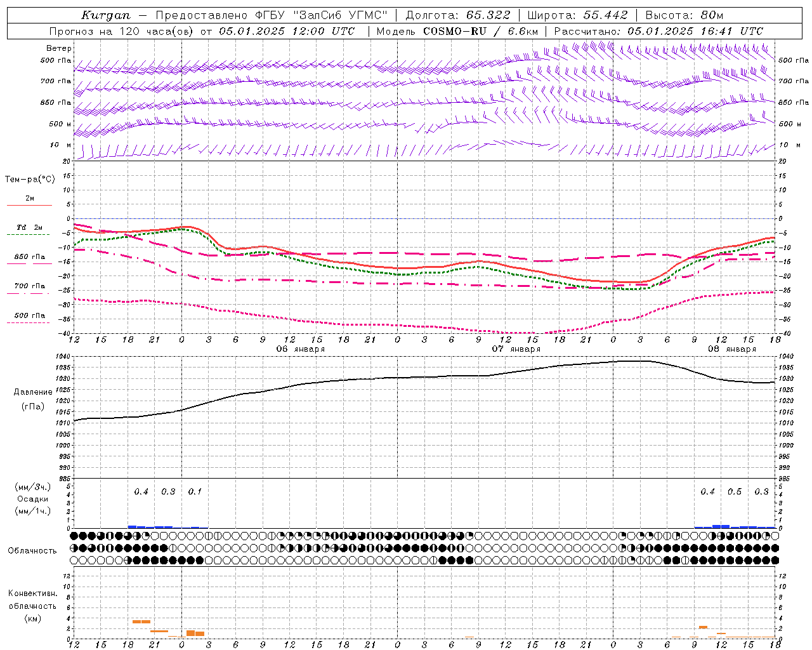Viewport: 812px width, 650px height.
Task: Click the "0.1" precipitation value
Action: (x=195, y=491)
